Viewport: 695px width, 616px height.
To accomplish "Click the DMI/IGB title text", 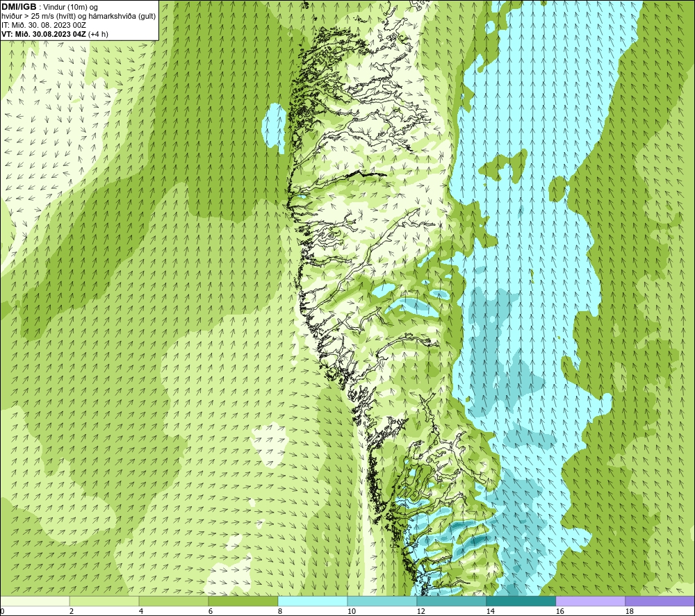I will (19, 7).
